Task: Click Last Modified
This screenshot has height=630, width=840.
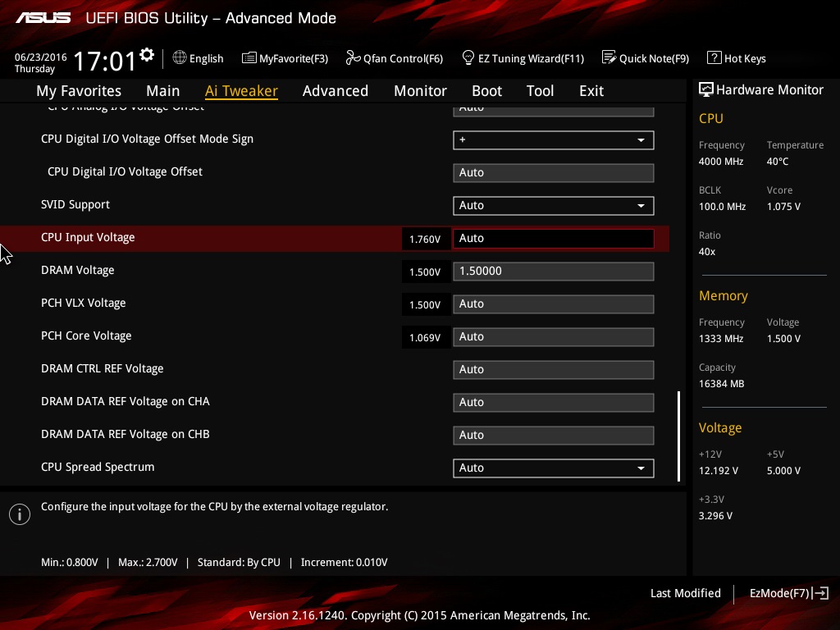Action: [685, 593]
